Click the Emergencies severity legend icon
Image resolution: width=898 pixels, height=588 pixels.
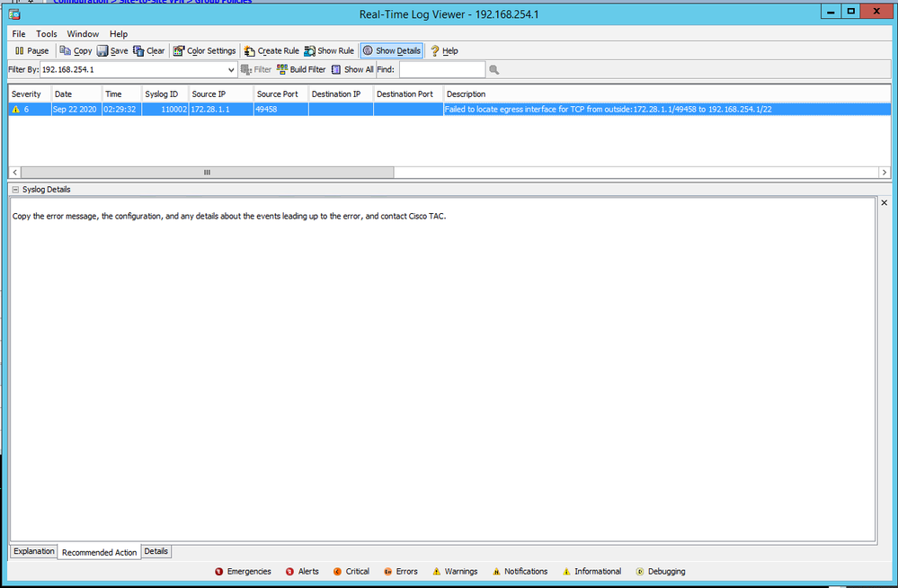pos(218,572)
